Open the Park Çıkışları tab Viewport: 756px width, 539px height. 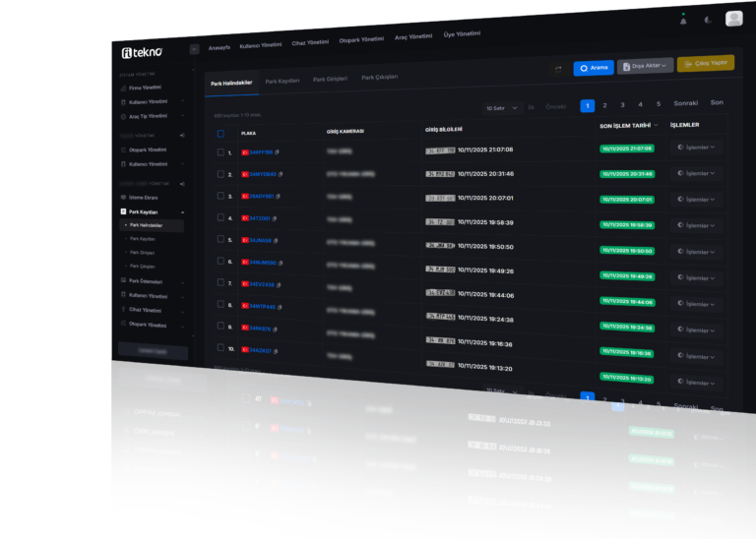click(380, 77)
